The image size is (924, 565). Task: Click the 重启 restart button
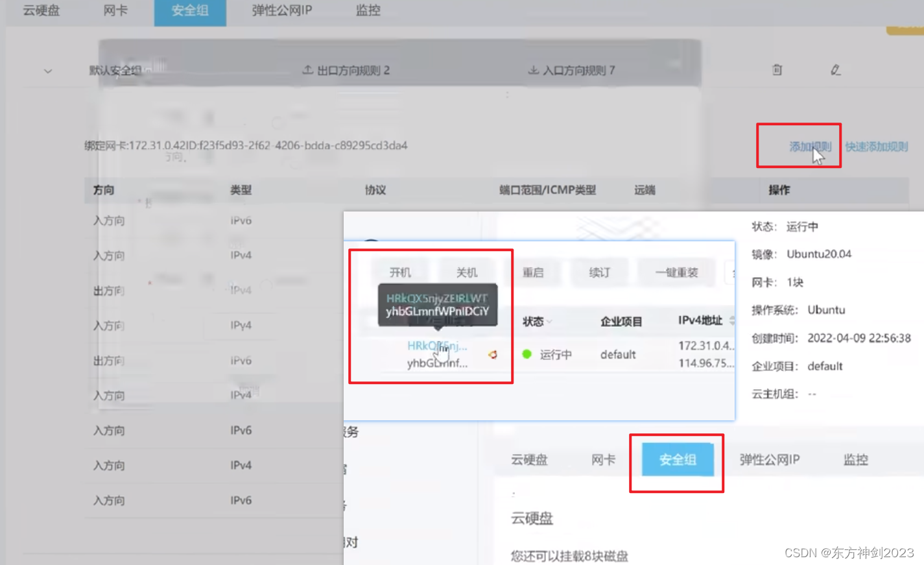(x=533, y=272)
